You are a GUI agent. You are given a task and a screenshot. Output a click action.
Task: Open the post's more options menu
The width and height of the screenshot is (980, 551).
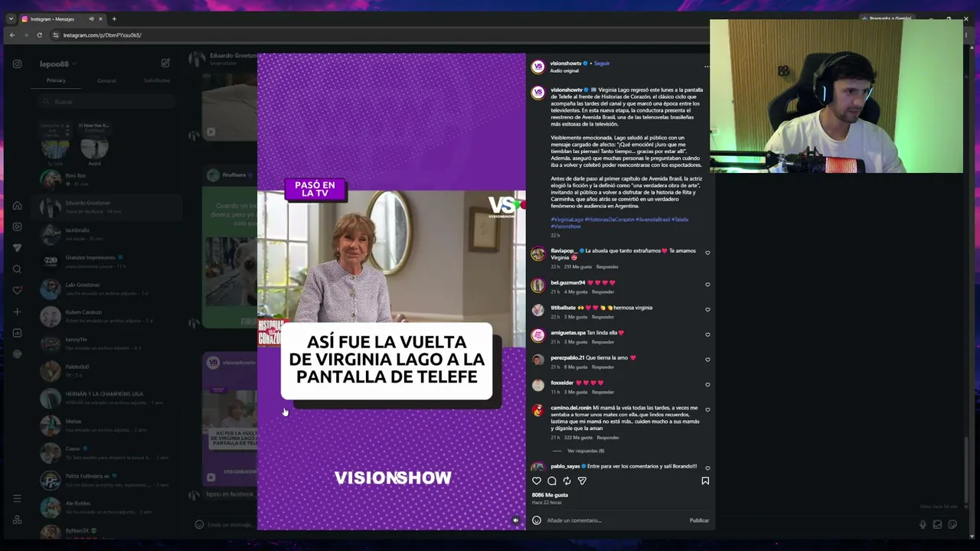(707, 67)
